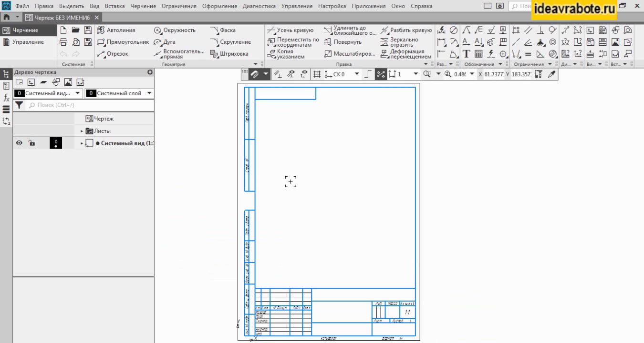Select the Вспомогательная прямая tool

coord(179,54)
